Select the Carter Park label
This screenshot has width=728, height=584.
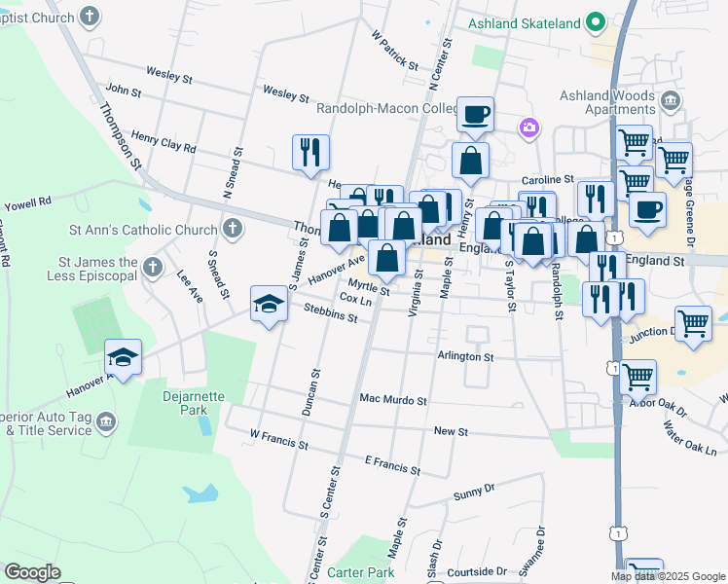tap(361, 572)
